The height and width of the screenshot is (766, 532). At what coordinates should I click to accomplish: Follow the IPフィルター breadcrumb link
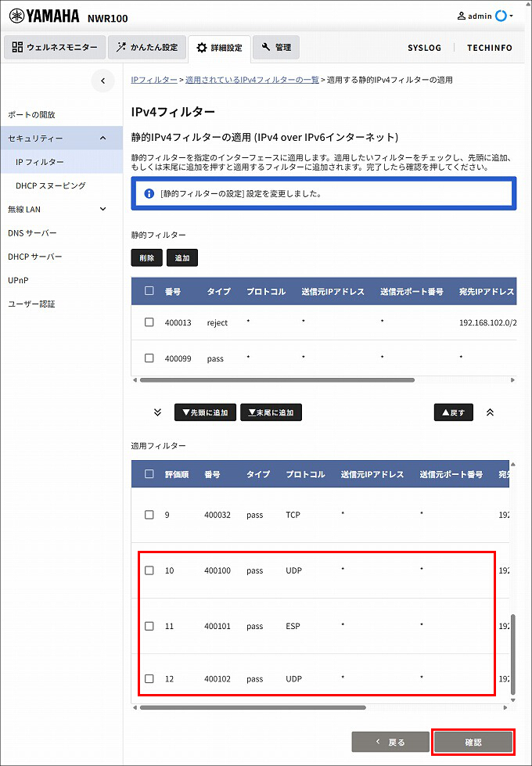[154, 80]
